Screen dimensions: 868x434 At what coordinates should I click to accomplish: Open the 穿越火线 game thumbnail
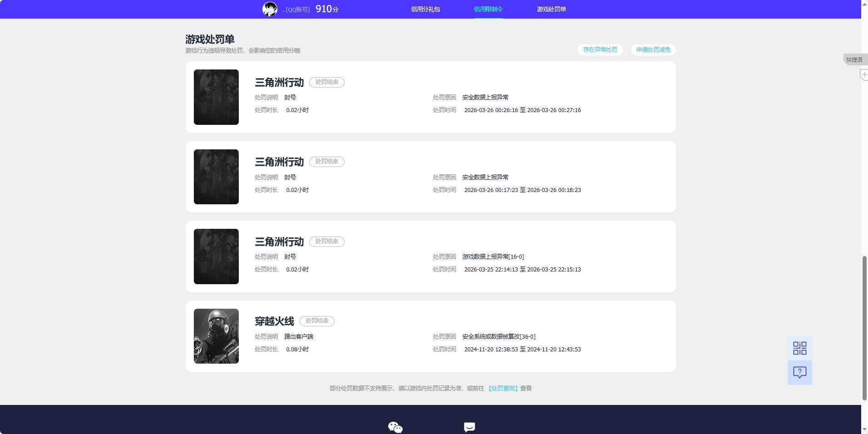(x=216, y=336)
